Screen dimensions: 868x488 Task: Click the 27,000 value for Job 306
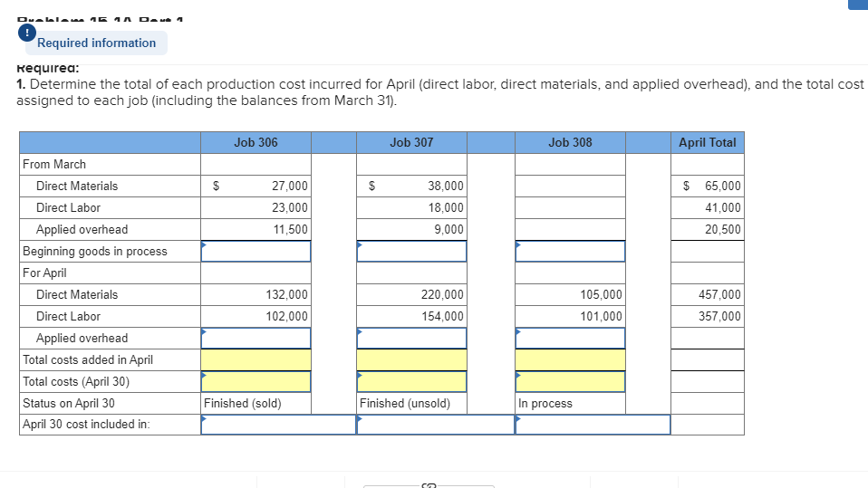pos(290,186)
